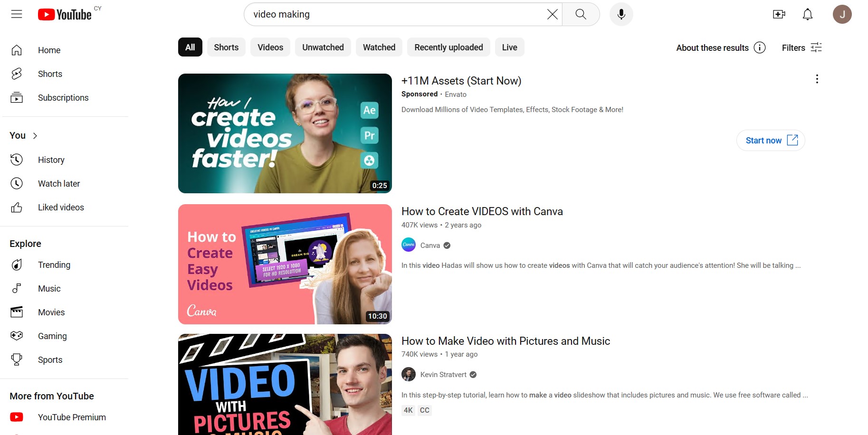Click the Subscriptions icon in sidebar
Screen dimensions: 868x435
[17, 97]
